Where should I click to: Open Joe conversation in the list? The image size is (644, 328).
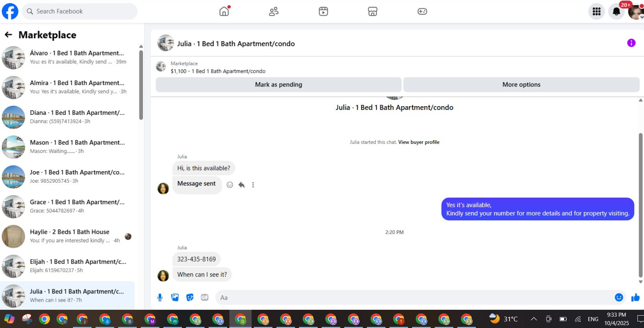pos(68,177)
